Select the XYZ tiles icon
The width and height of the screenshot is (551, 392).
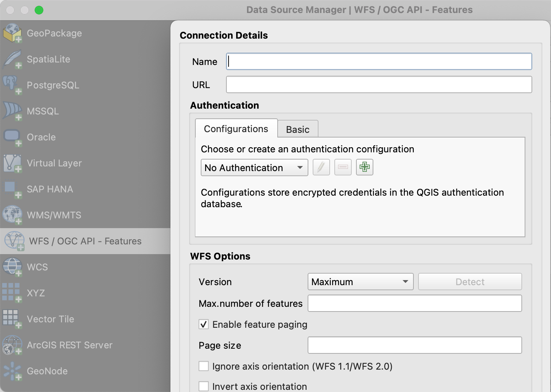(x=12, y=293)
